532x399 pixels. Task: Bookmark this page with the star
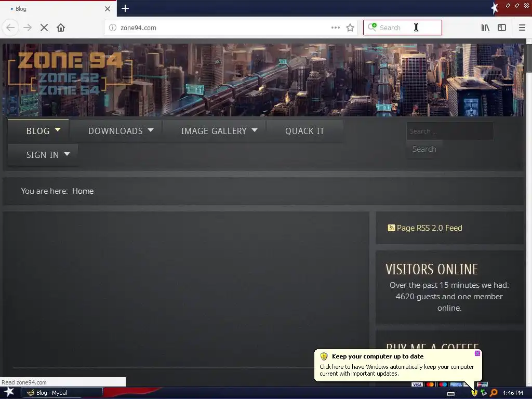(350, 28)
